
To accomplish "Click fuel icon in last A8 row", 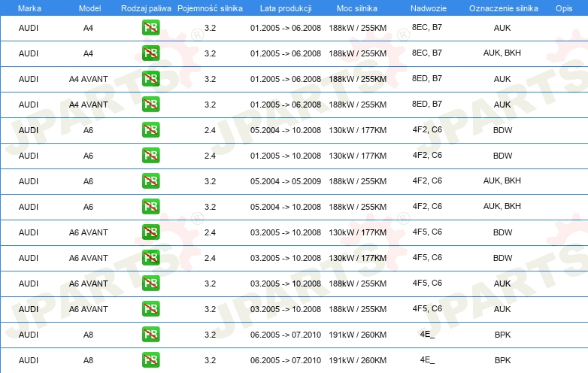I will [x=150, y=360].
